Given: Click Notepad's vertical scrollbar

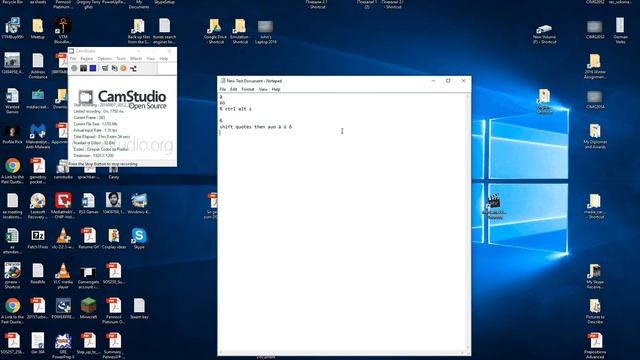Looking at the screenshot, I should (x=468, y=222).
